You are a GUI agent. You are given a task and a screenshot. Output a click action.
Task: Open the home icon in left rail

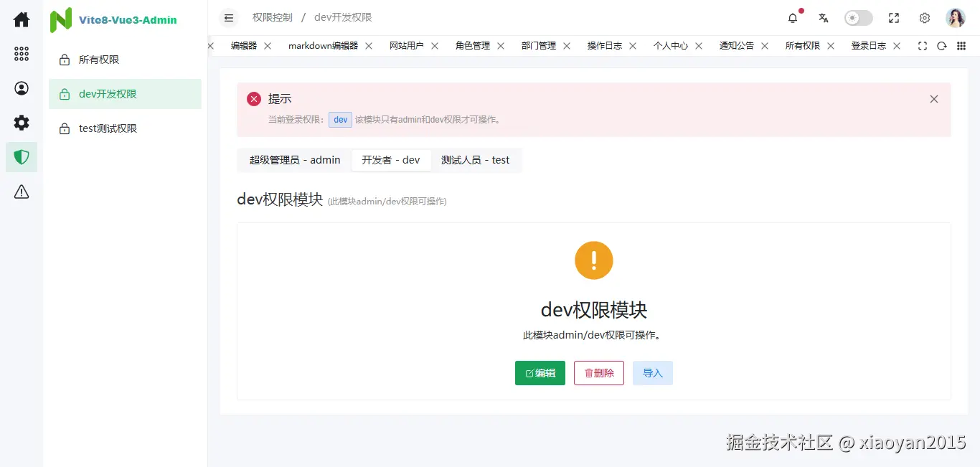click(22, 19)
